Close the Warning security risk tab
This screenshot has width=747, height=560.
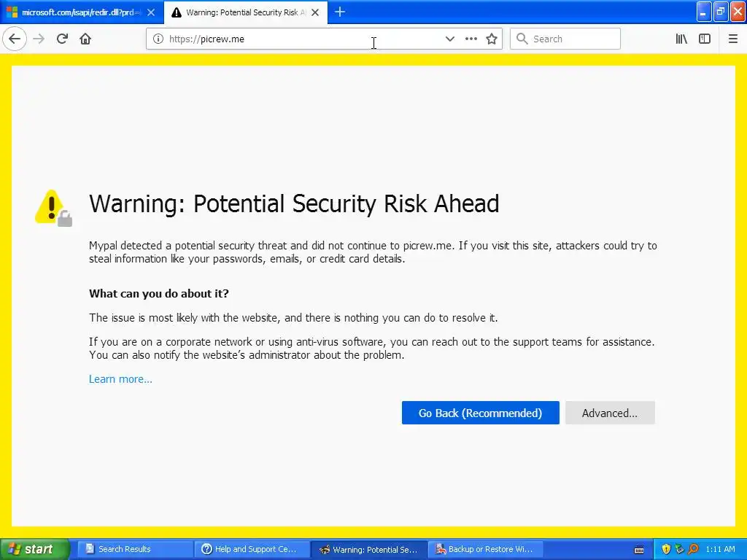[x=315, y=12]
